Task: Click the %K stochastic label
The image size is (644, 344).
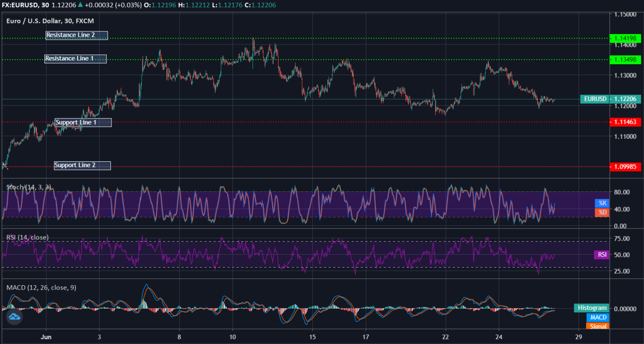Action: tap(602, 203)
